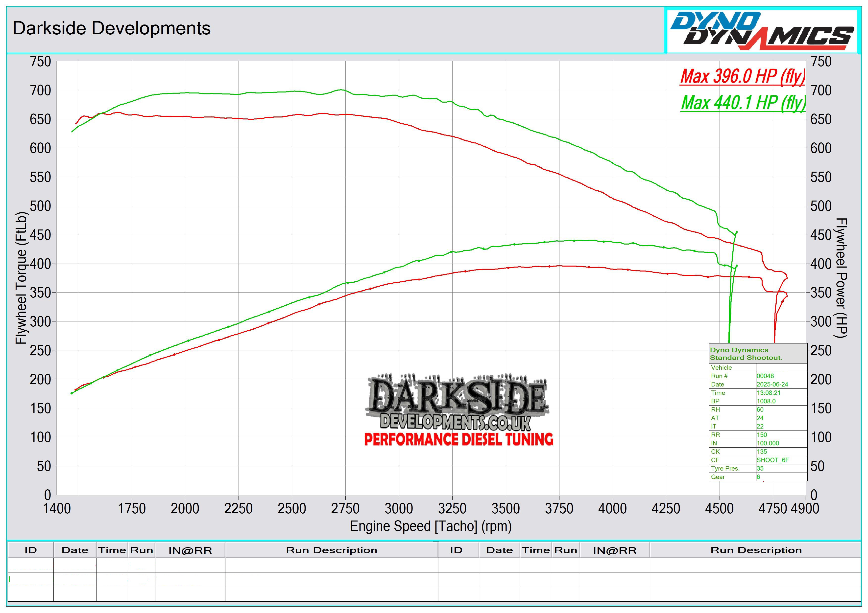Select the RR value '150'
Viewport: 868px width, 613px height.
[762, 435]
